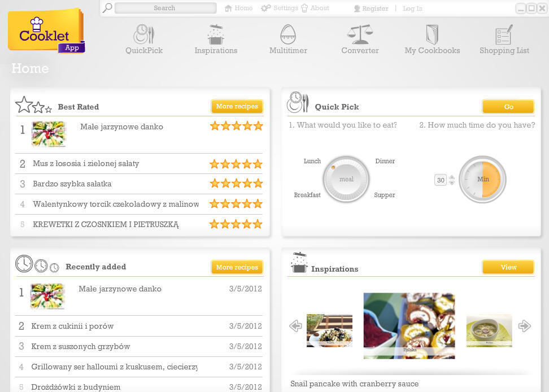
Task: Open My Cookbooks book icon
Action: coord(432,34)
